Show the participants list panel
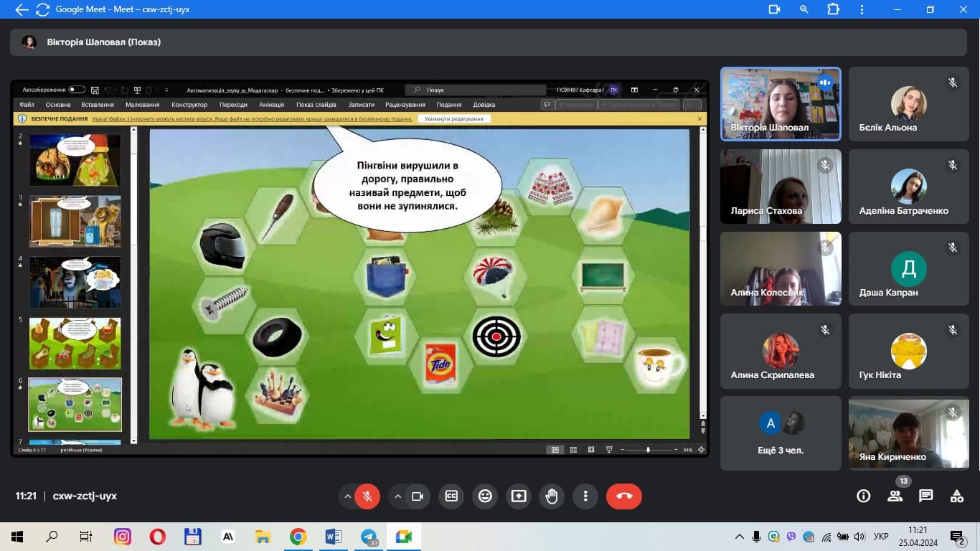The height and width of the screenshot is (551, 980). [x=895, y=496]
